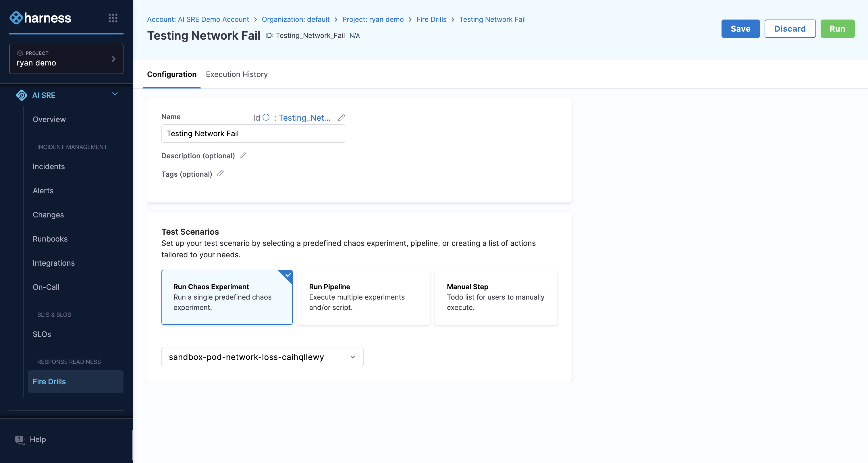The image size is (868, 463).
Task: Select the Run Chaos Experiment card
Action: 227,297
